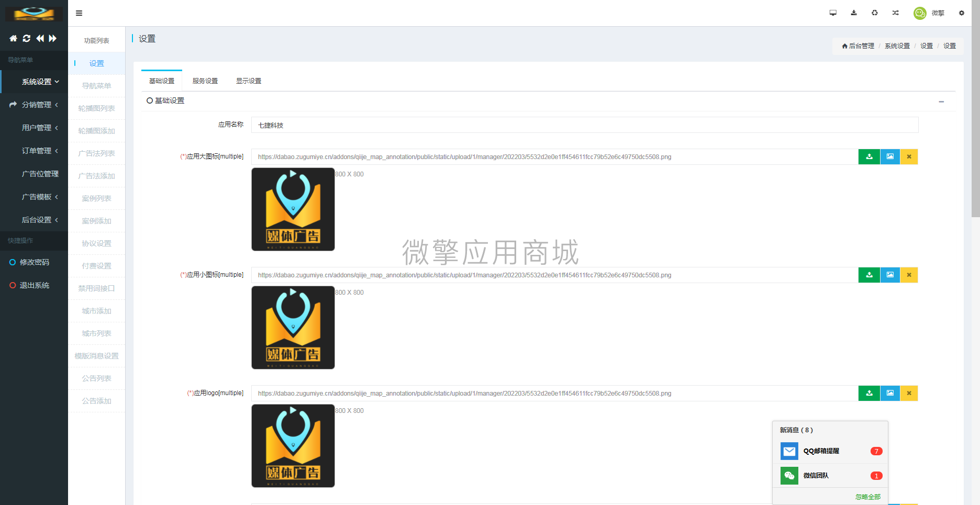The height and width of the screenshot is (505, 980).
Task: Click 系统设置 breadcrumb link
Action: pos(897,46)
